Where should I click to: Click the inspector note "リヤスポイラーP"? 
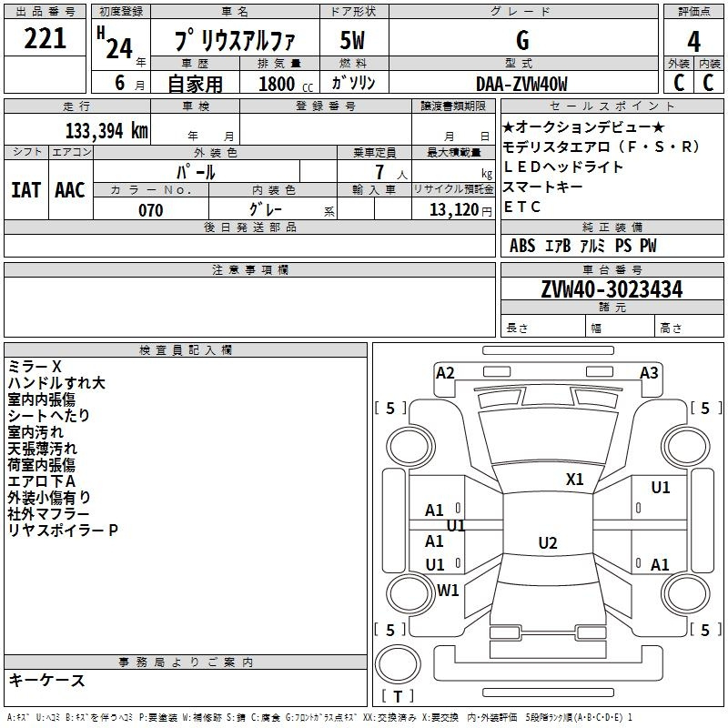[63, 531]
